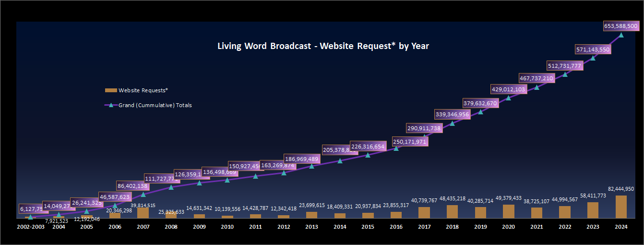Select the 226,316,654 cumulative data label
This screenshot has height=245, width=644.
click(368, 147)
